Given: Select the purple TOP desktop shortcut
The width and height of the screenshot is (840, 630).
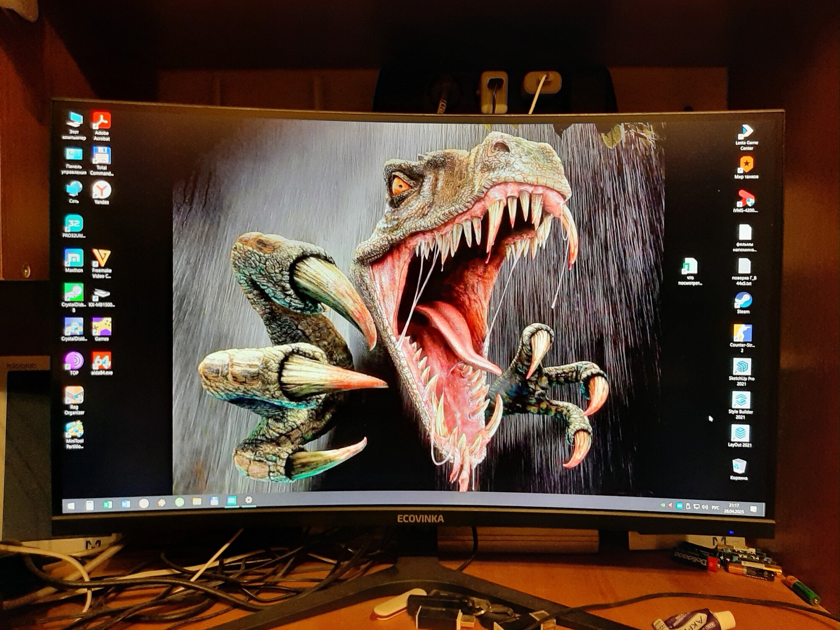Looking at the screenshot, I should coord(74,363).
